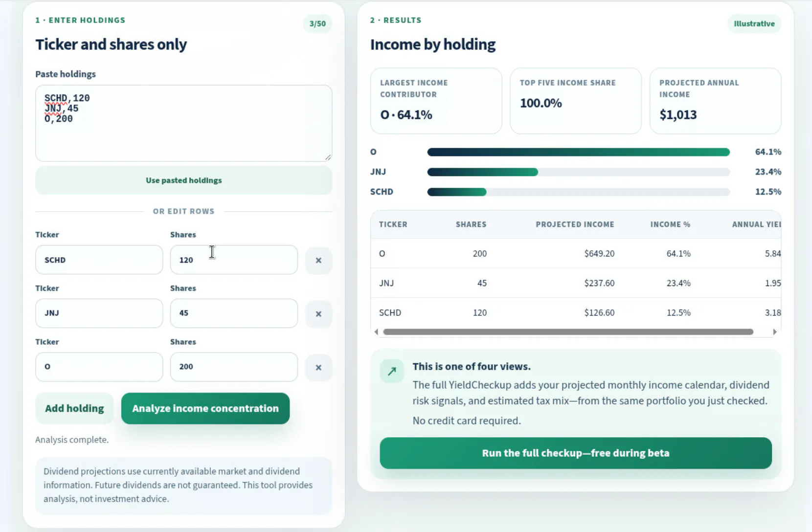
Task: Click the arrow icon beside four views note
Action: click(392, 371)
